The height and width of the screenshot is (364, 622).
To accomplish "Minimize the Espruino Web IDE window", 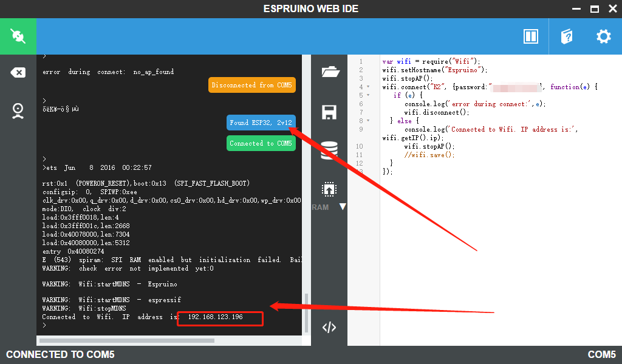I will pos(576,8).
